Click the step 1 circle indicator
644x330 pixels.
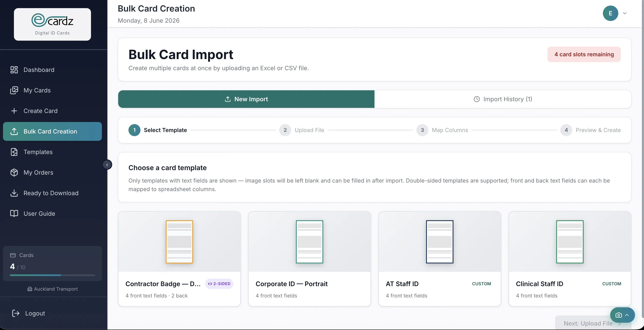click(x=134, y=130)
